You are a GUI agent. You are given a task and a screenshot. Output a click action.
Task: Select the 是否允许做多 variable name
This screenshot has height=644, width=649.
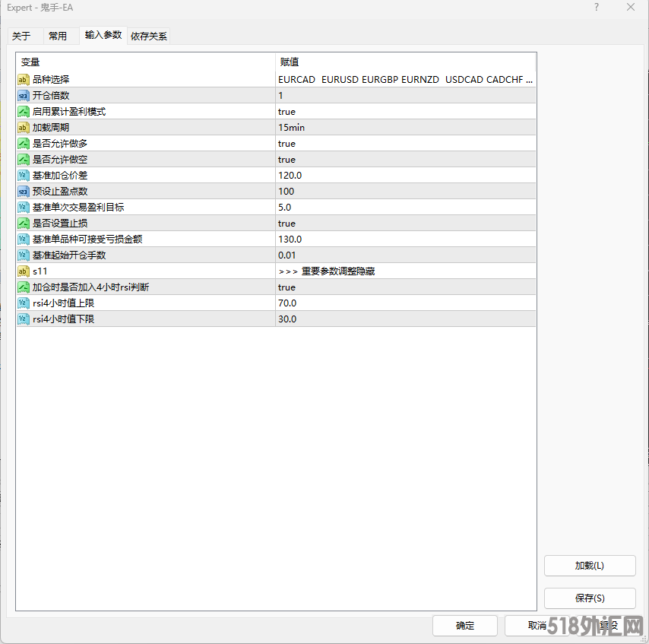(x=60, y=143)
